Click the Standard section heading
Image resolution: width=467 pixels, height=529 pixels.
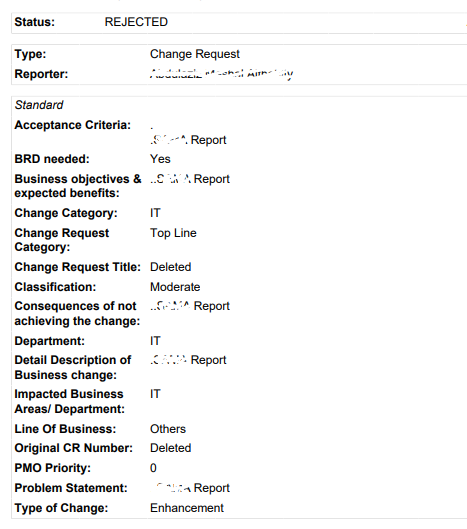pyautogui.click(x=39, y=105)
